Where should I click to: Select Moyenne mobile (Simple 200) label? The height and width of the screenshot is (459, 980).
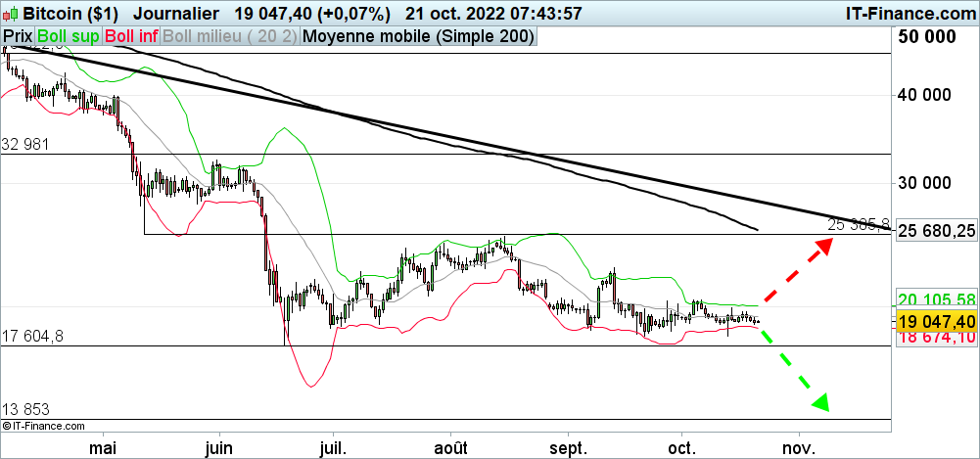click(x=419, y=37)
